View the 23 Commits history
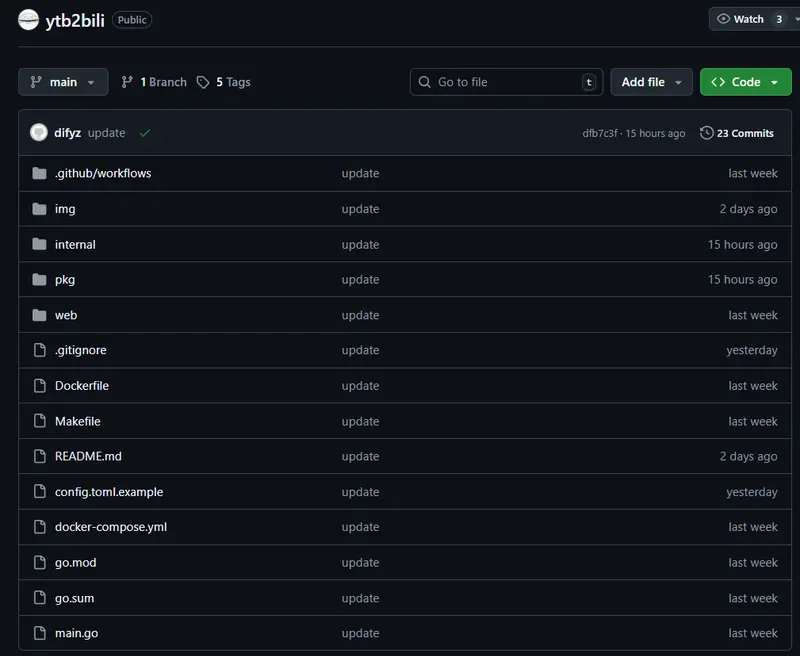 point(737,133)
